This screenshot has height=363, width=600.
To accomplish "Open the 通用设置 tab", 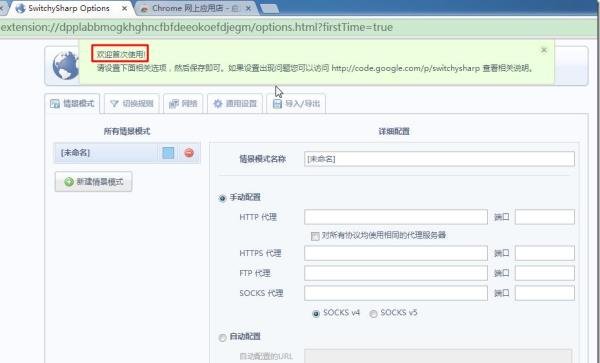I will coord(235,104).
